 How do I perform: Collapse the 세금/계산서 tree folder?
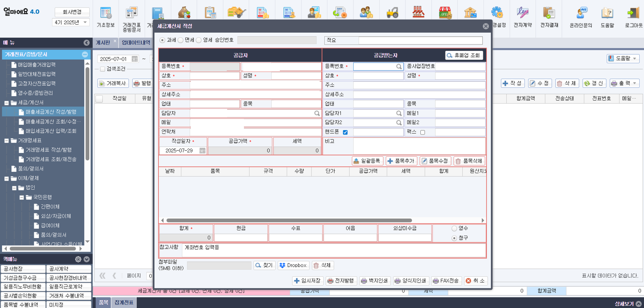[7, 103]
